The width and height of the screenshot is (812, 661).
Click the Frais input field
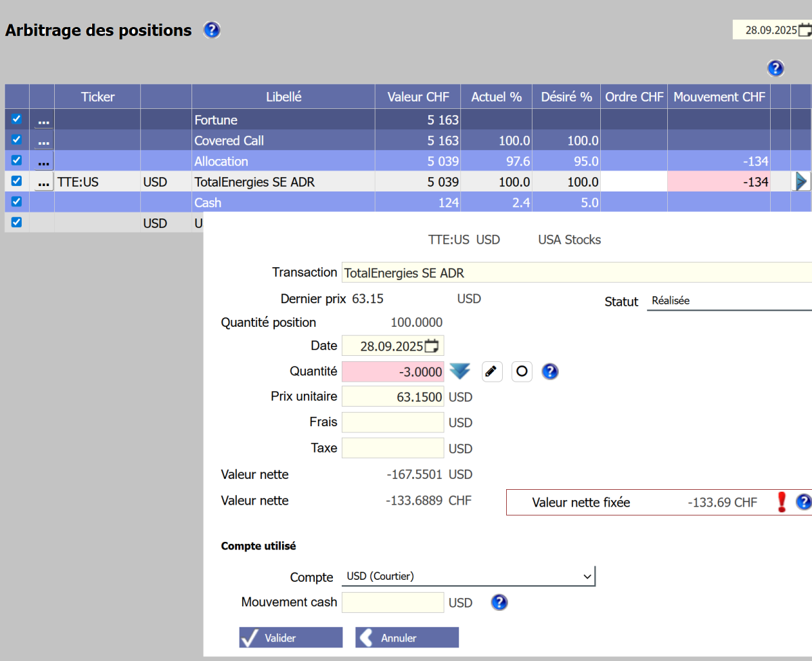pyautogui.click(x=392, y=422)
